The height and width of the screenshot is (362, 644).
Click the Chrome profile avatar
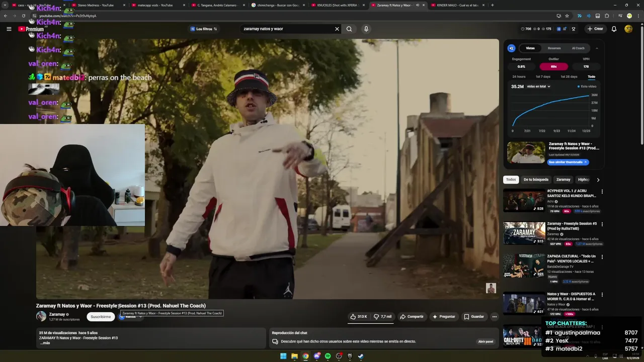click(x=629, y=16)
